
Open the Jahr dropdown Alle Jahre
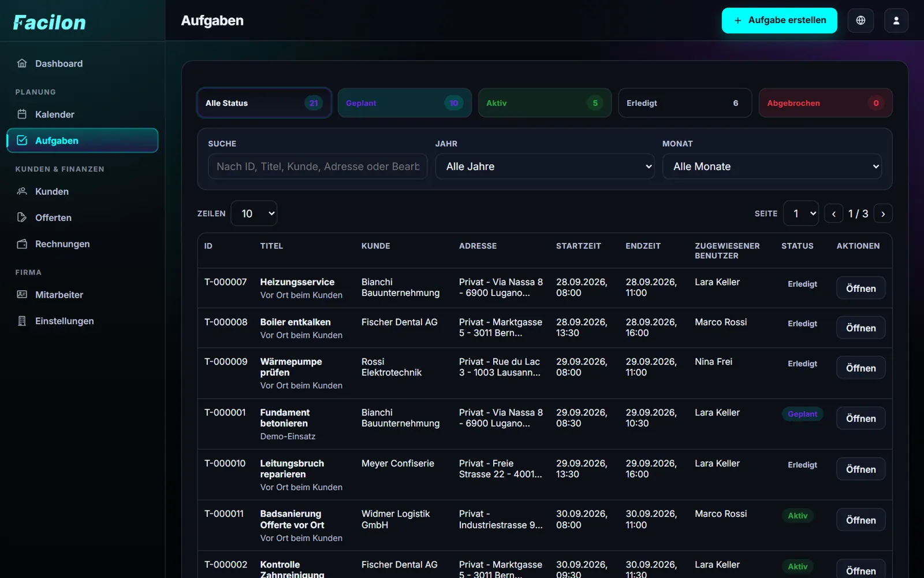(x=545, y=166)
